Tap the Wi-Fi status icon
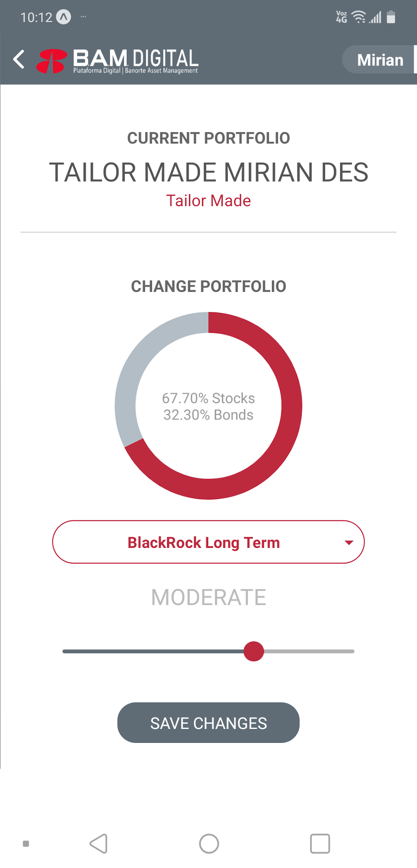417x868 pixels. [359, 17]
